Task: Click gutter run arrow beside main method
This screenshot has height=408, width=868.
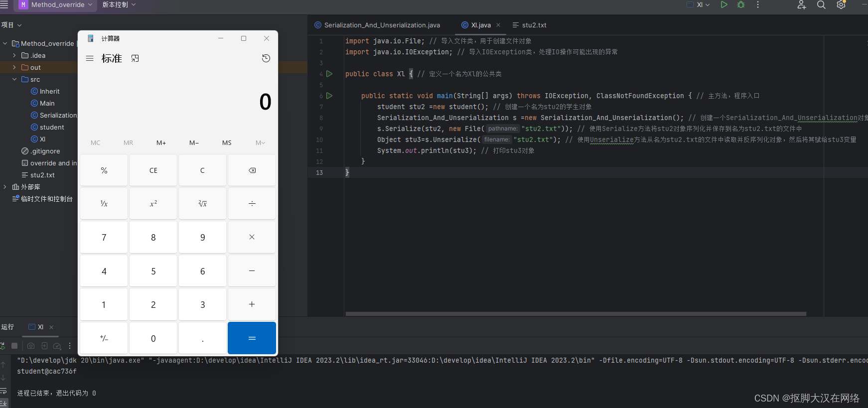Action: (329, 96)
